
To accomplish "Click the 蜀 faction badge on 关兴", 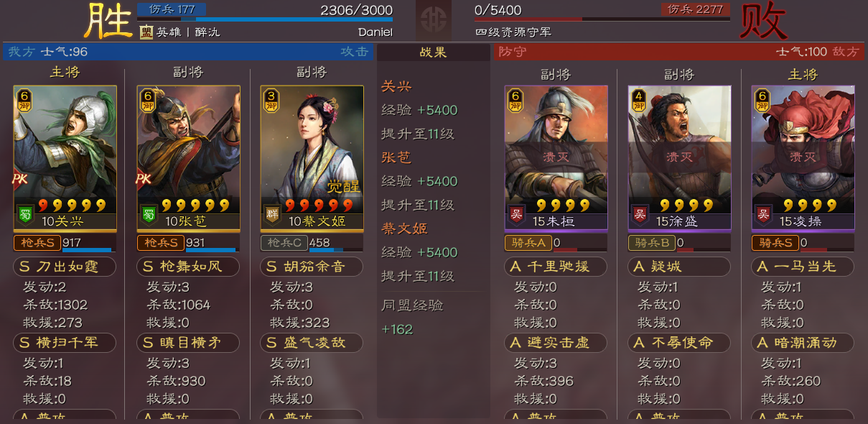I will point(25,214).
